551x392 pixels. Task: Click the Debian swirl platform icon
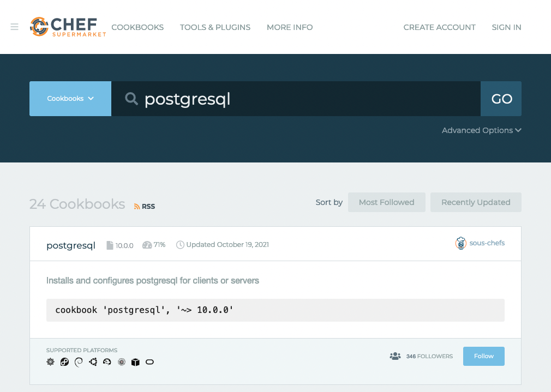click(79, 362)
